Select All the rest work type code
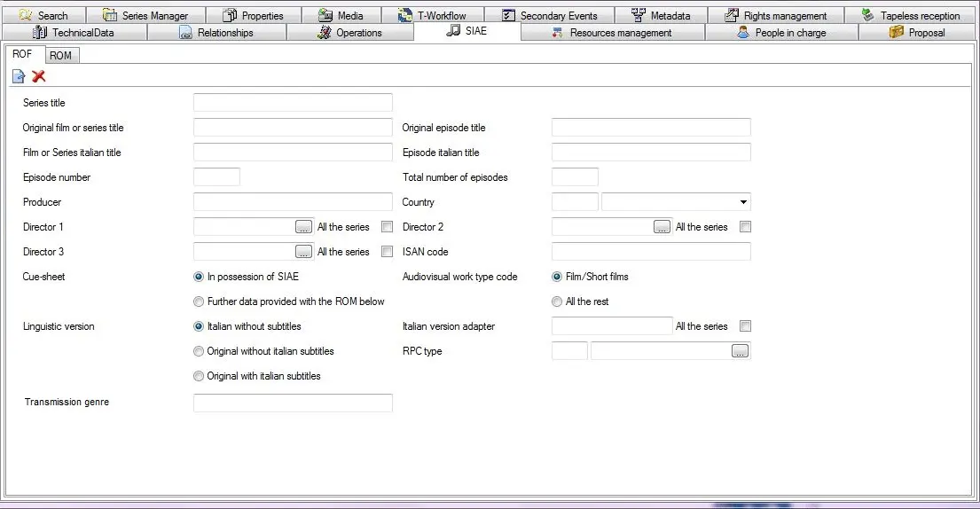Screen dimensions: 980x509 coord(557,301)
